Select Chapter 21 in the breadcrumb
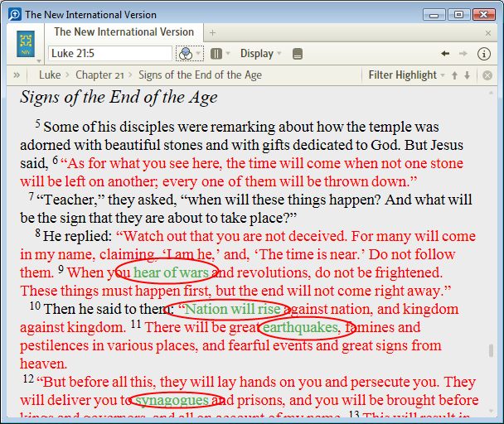Image resolution: width=504 pixels, height=424 pixels. pos(99,75)
